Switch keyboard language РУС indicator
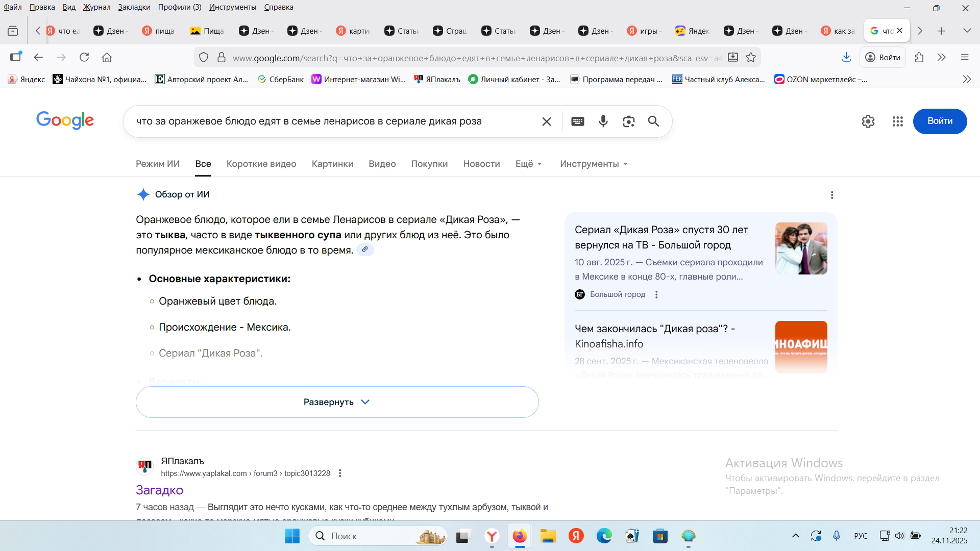The width and height of the screenshot is (980, 551). point(861,536)
